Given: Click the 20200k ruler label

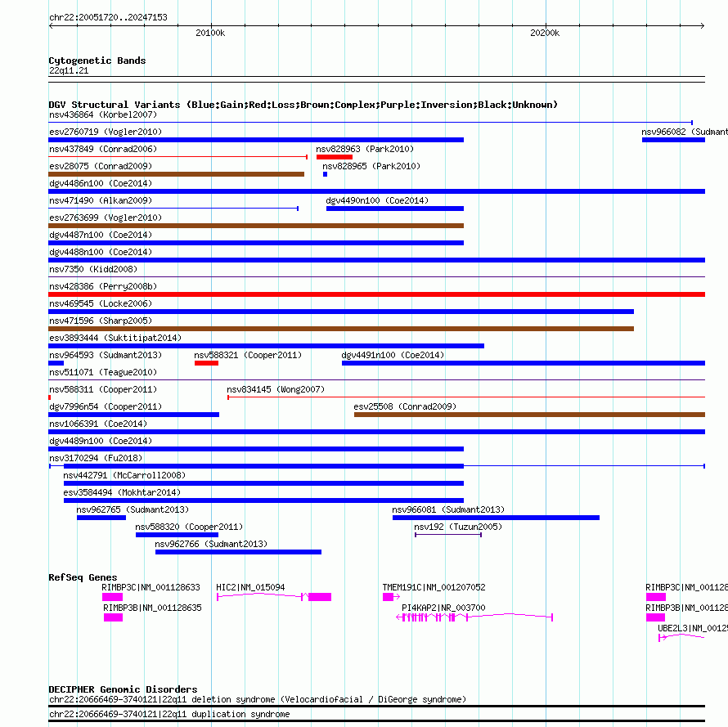Looking at the screenshot, I should point(545,33).
